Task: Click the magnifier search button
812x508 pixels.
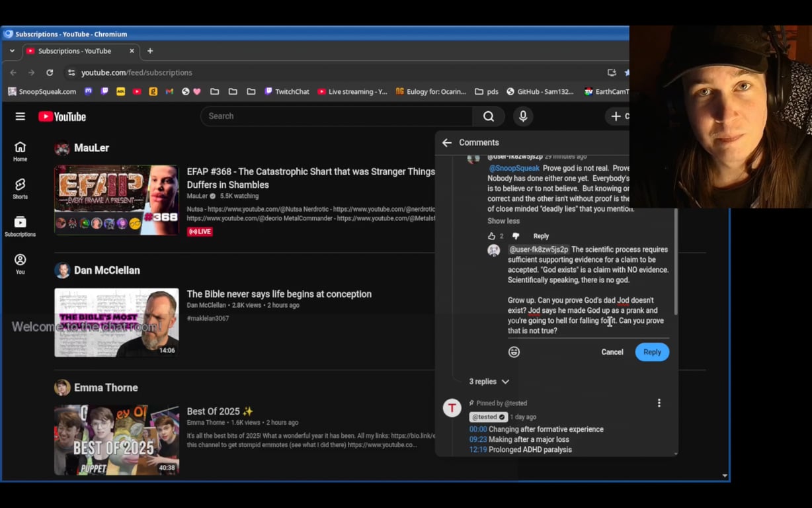Action: [489, 116]
